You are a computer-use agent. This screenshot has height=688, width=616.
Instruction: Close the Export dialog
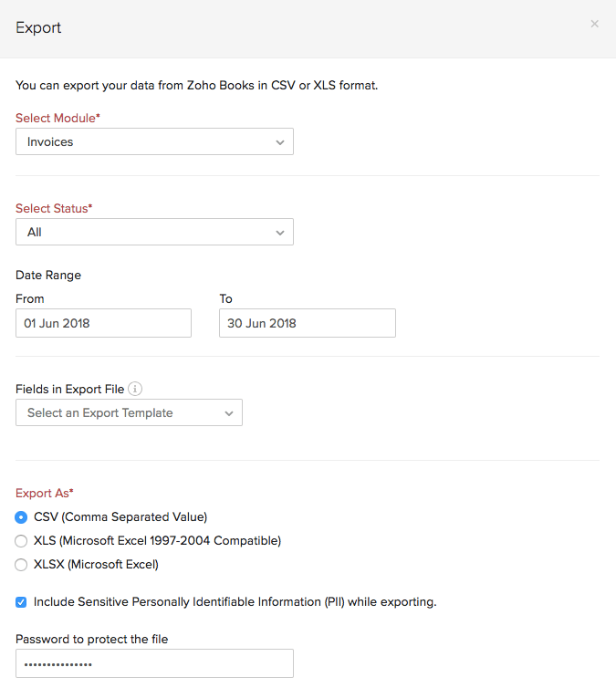[x=594, y=25]
